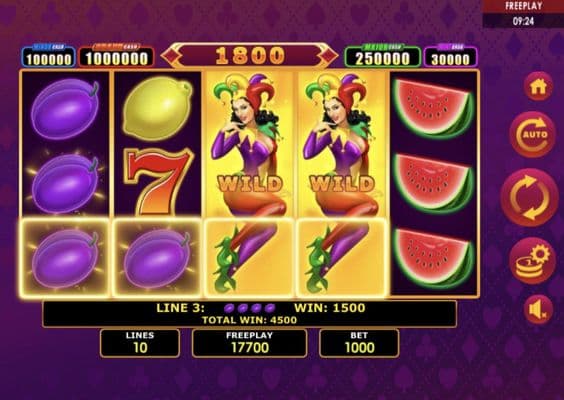Click the 1000000 jackpot display
The image size is (564, 400).
[116, 57]
